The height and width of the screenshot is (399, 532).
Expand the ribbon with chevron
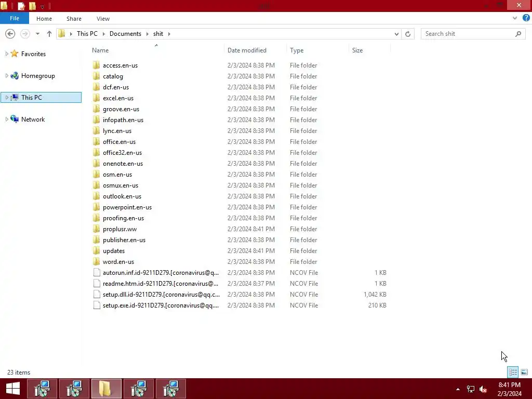(515, 18)
